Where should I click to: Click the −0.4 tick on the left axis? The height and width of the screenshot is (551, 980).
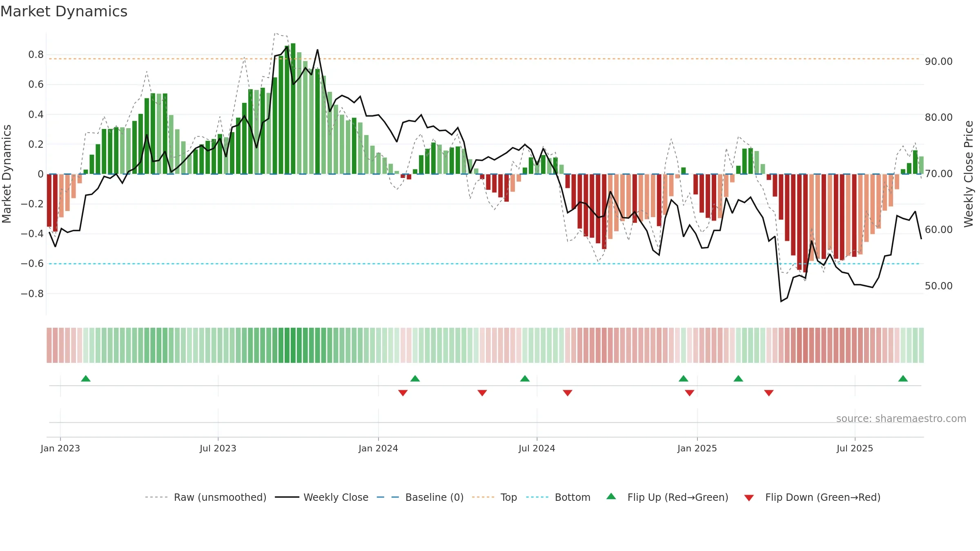[x=32, y=234]
